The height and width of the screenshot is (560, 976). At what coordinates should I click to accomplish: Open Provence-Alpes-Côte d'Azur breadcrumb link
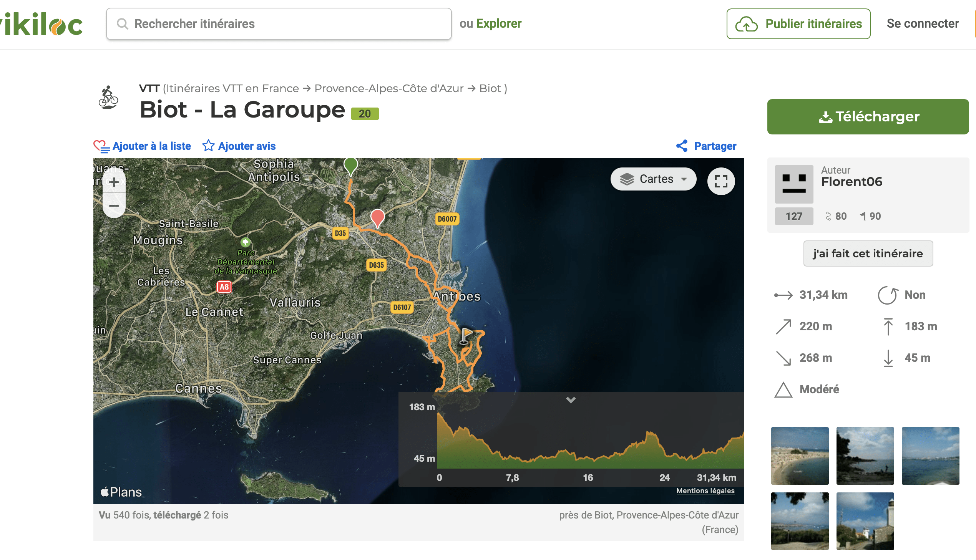click(x=388, y=88)
